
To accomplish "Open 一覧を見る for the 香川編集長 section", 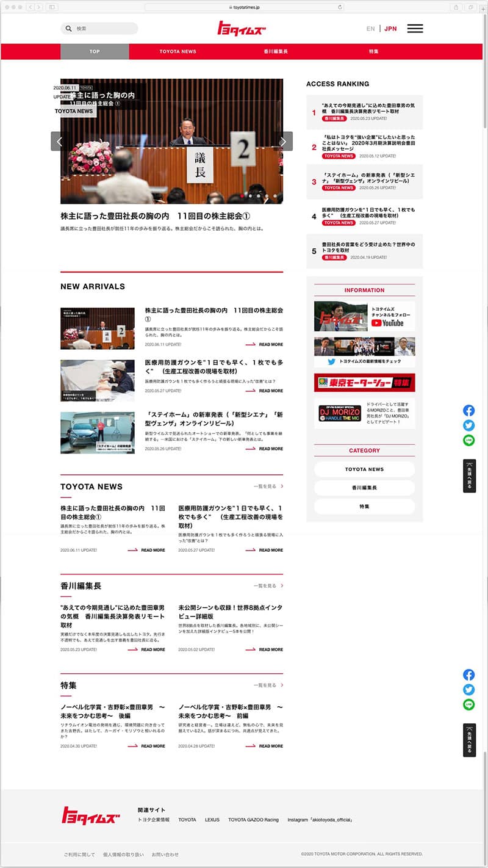I will [268, 586].
